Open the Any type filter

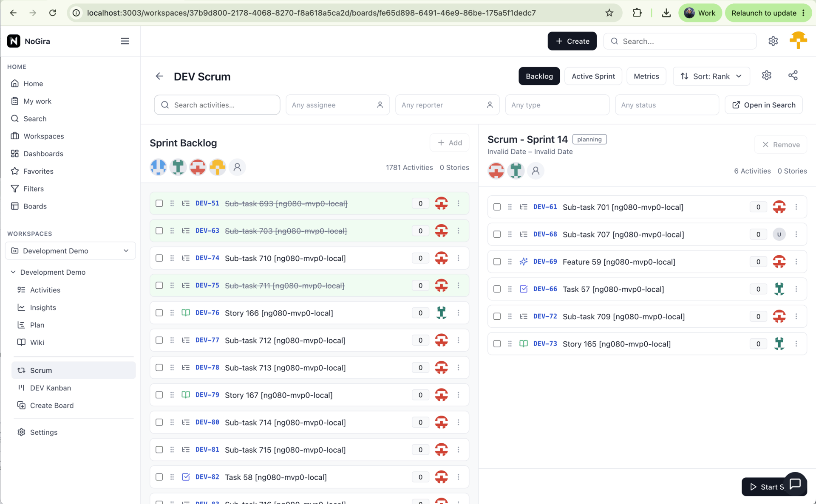[x=557, y=105]
